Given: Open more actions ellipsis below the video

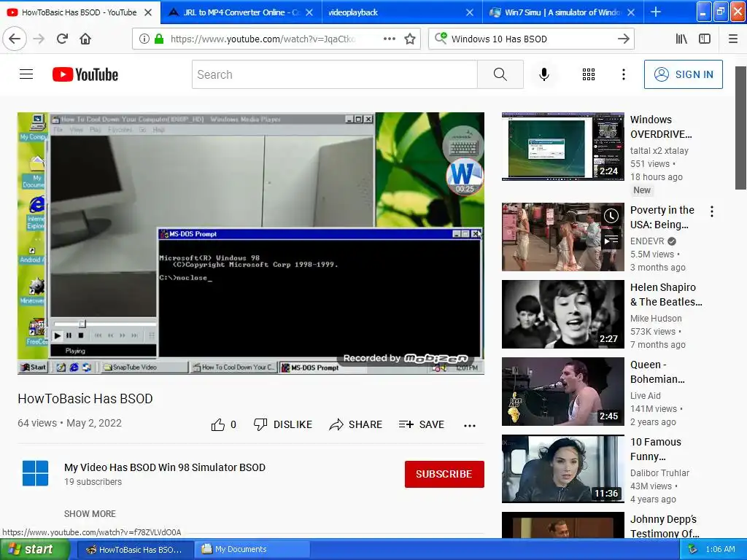Looking at the screenshot, I should pos(470,425).
